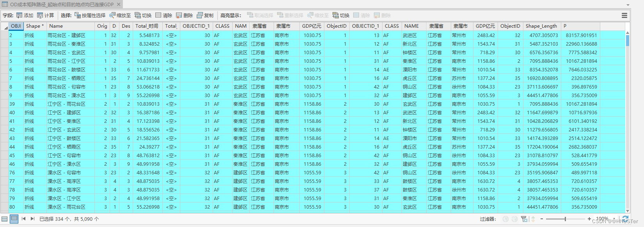The height and width of the screenshot is (227, 644).
Task: Click the refresh table icon
Action: (625, 219)
